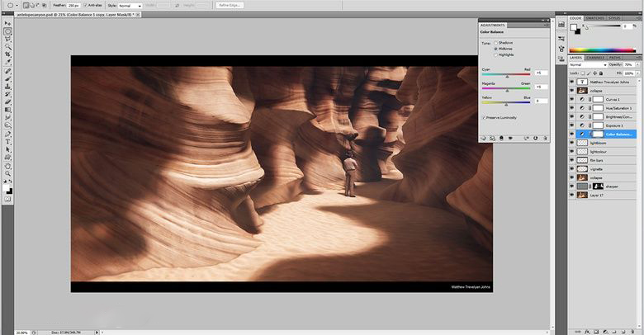Select the History Brush tool

click(7, 94)
